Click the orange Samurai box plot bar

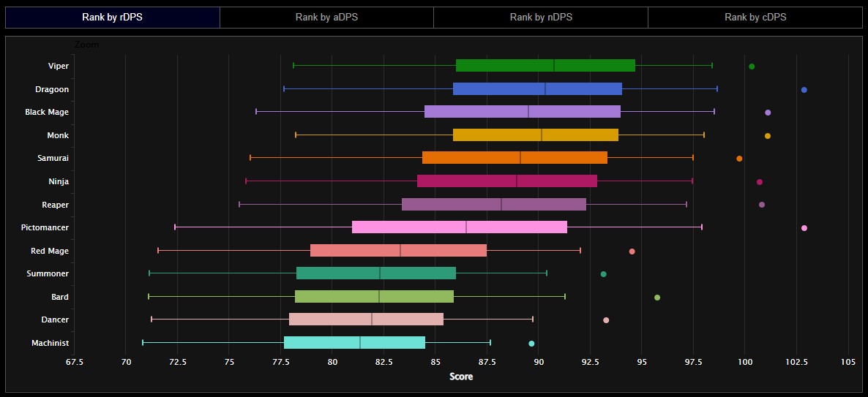515,158
